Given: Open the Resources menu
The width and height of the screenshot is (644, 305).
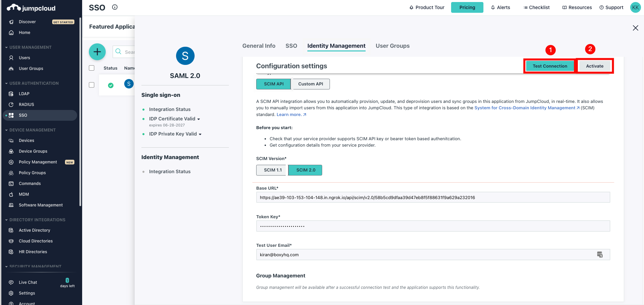Looking at the screenshot, I should (577, 7).
